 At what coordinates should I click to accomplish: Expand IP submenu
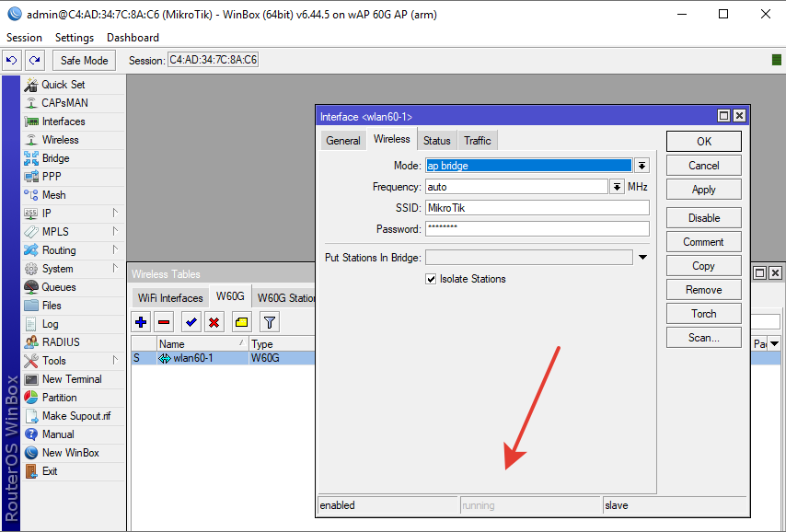click(x=115, y=214)
